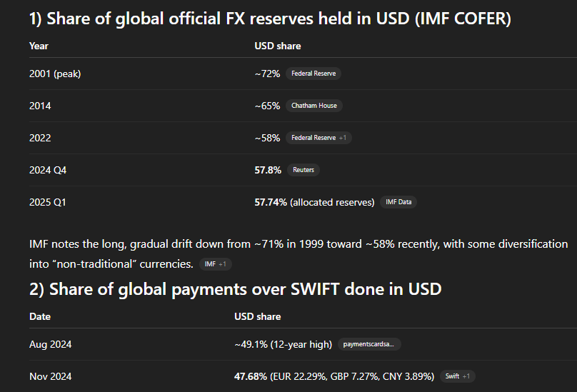The height and width of the screenshot is (392, 577).
Task: Click the Date column header
Action: (40, 316)
